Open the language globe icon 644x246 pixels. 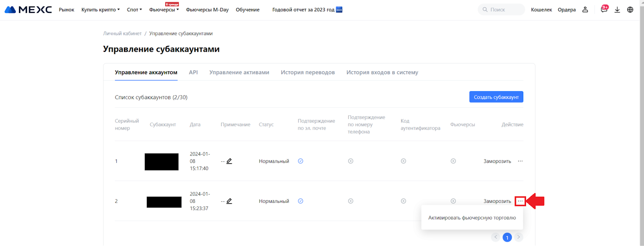[x=630, y=10]
